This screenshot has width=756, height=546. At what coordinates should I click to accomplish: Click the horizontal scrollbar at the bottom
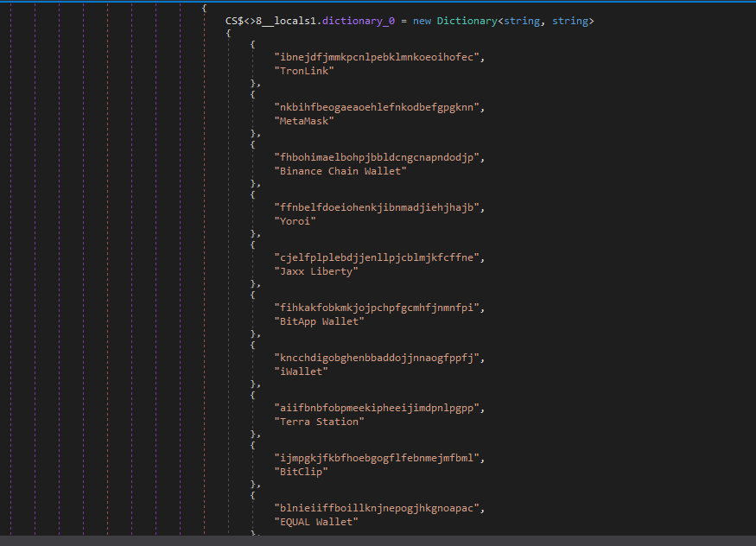(378, 541)
